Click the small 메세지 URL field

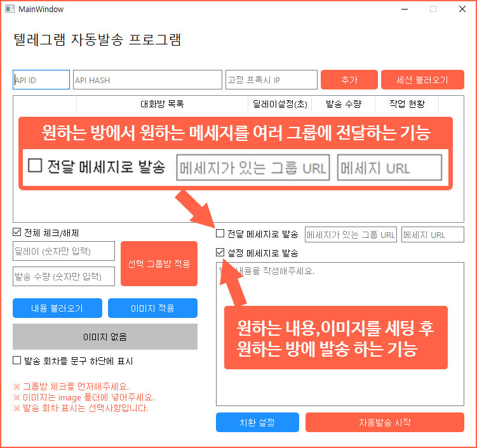pyautogui.click(x=433, y=234)
